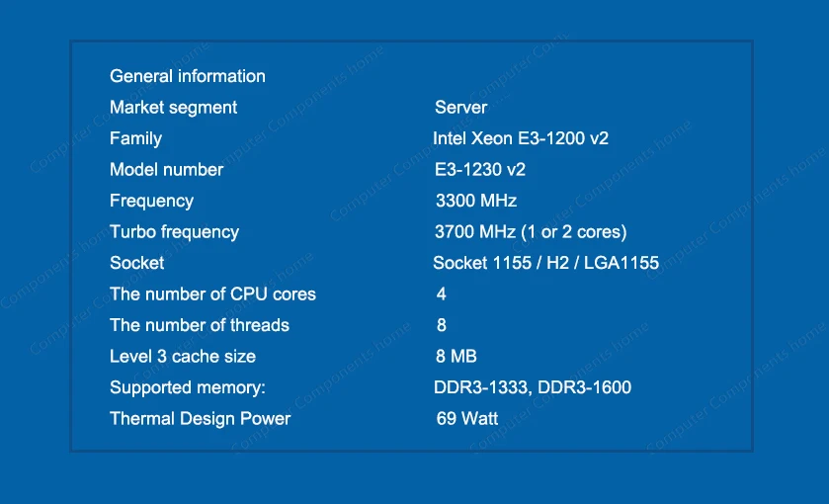The image size is (829, 504).
Task: Click the E3-1230 v2 model value
Action: tap(480, 169)
